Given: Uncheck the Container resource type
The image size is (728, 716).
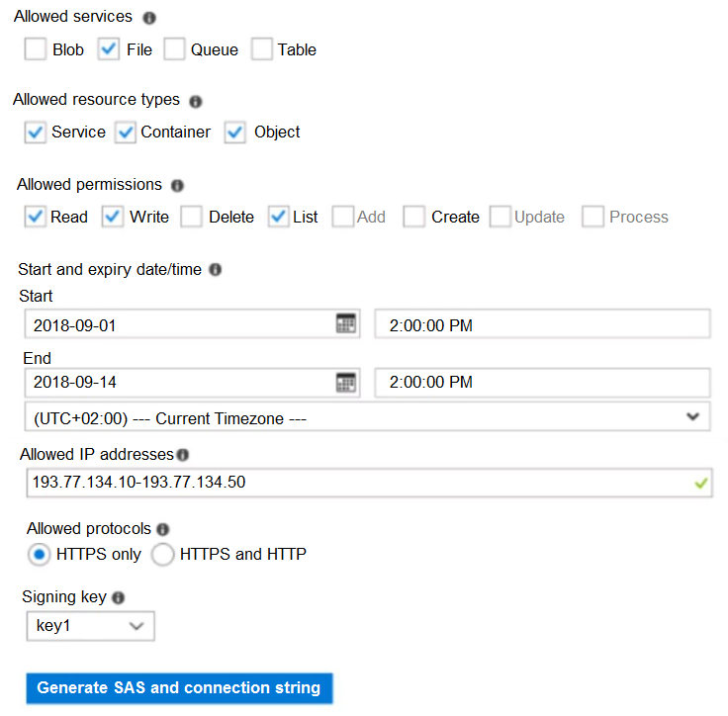Looking at the screenshot, I should coord(126,133).
